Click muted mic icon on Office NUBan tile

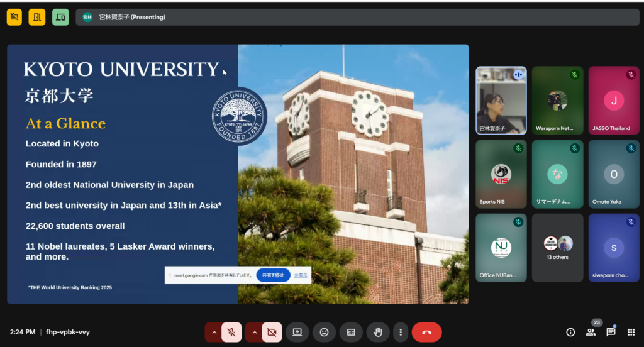tap(518, 222)
